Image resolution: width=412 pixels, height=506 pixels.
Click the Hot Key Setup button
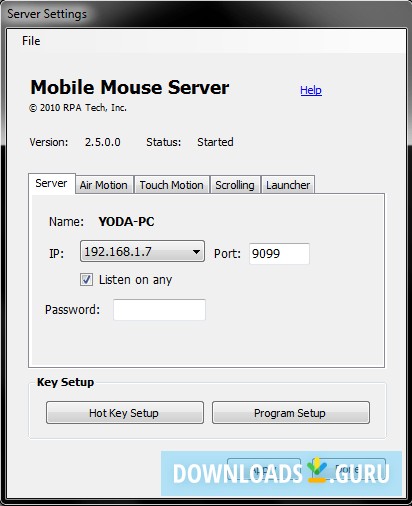click(x=125, y=413)
